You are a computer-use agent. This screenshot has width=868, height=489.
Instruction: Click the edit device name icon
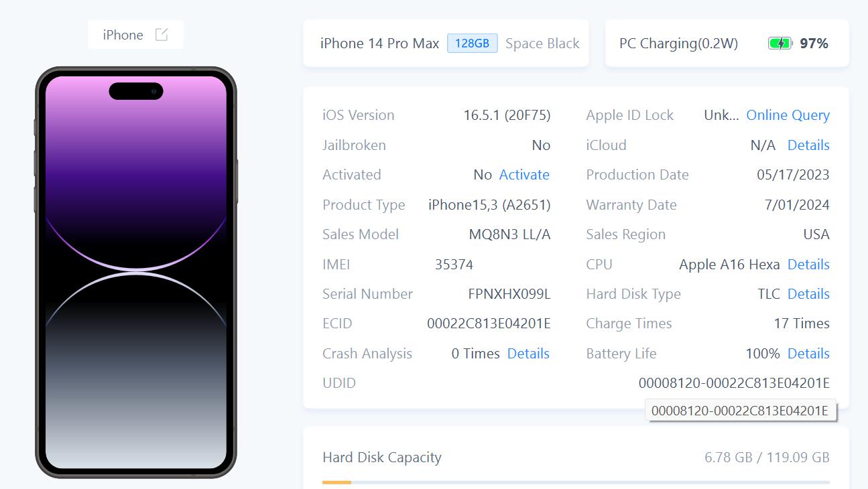(162, 35)
